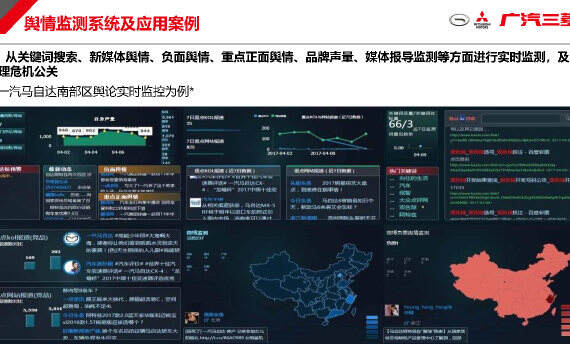Select the orange 负面舆情 header tab
Viewport: 570px width, 360px height.
[139, 169]
